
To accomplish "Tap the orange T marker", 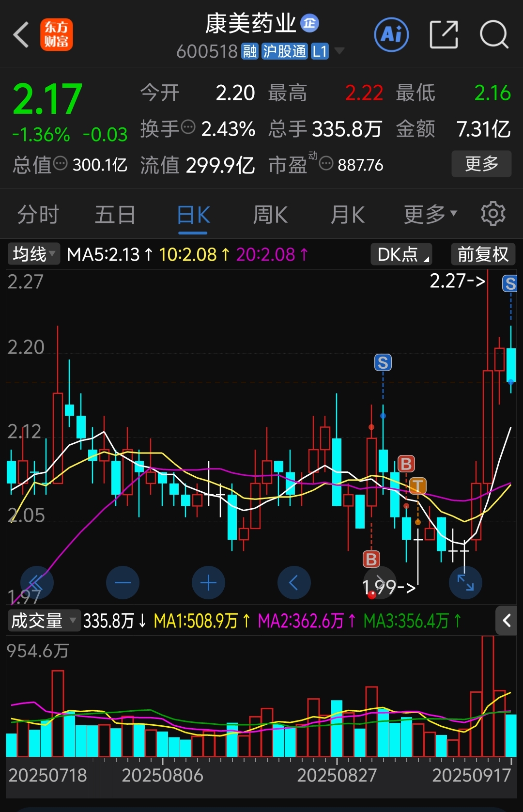I will tap(418, 486).
